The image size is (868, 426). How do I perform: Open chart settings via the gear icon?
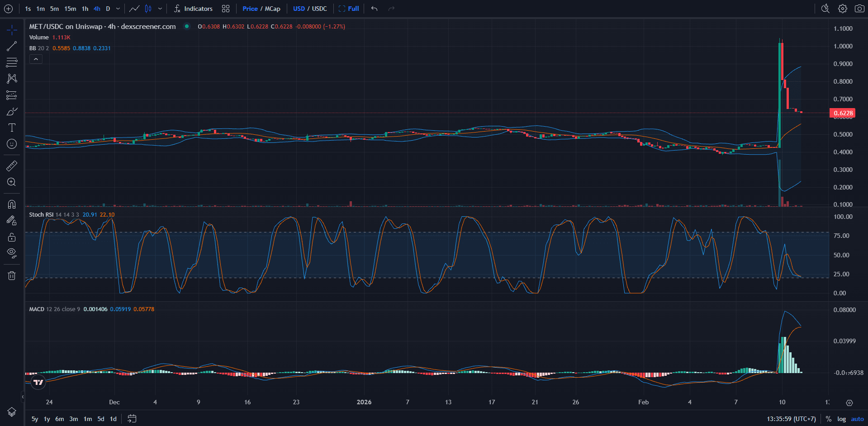(842, 9)
